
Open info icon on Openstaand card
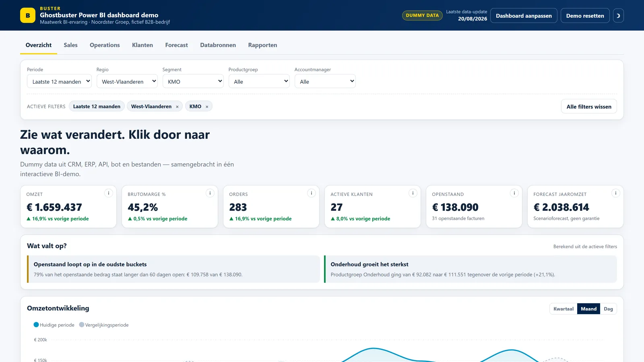(x=514, y=193)
